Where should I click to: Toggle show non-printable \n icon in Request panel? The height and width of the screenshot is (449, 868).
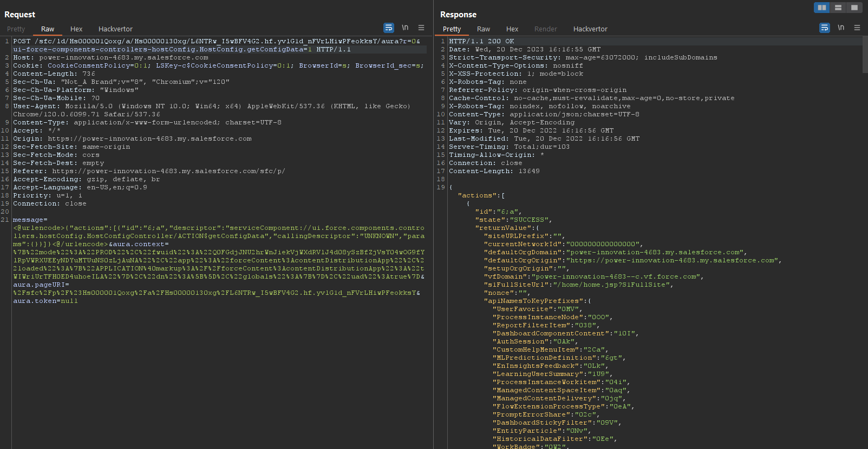click(x=405, y=28)
